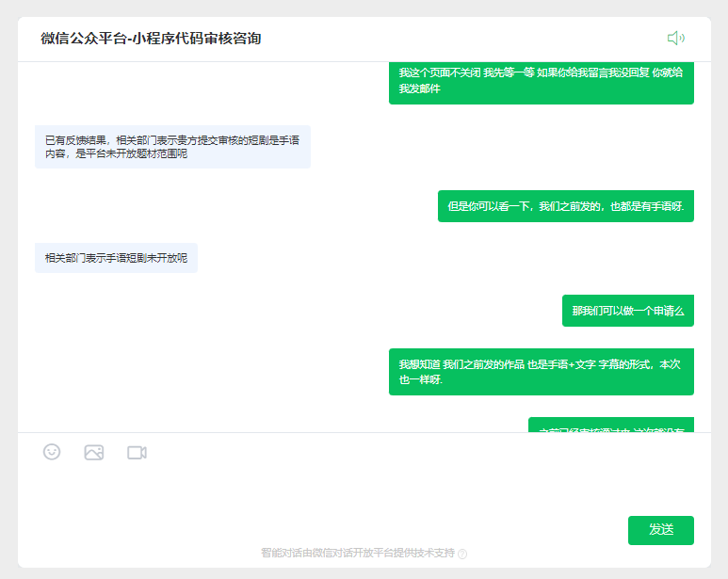Select the message starting '我这个页面不关闭'
Image resolution: width=728 pixels, height=579 pixels.
click(542, 83)
